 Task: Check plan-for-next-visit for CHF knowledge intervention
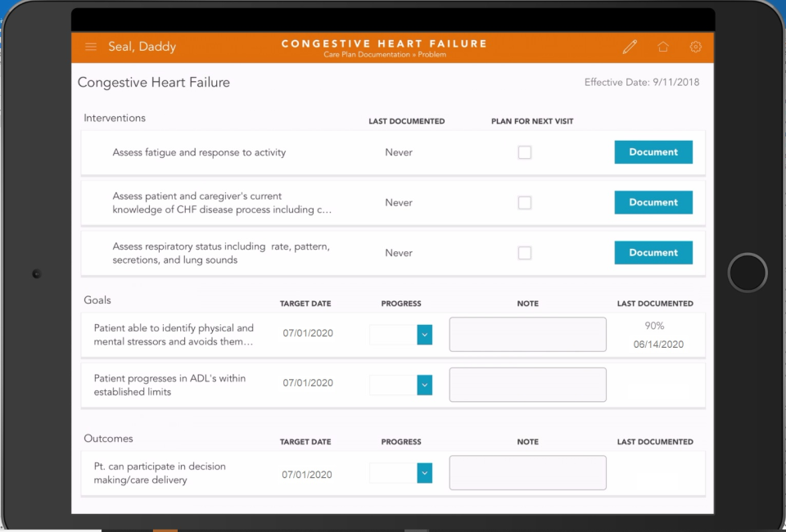(x=524, y=202)
